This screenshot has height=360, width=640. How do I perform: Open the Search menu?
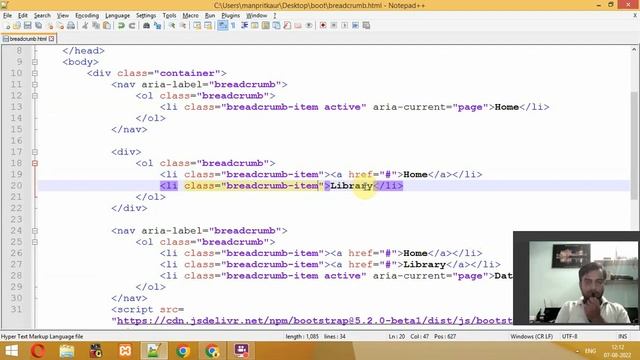point(42,16)
